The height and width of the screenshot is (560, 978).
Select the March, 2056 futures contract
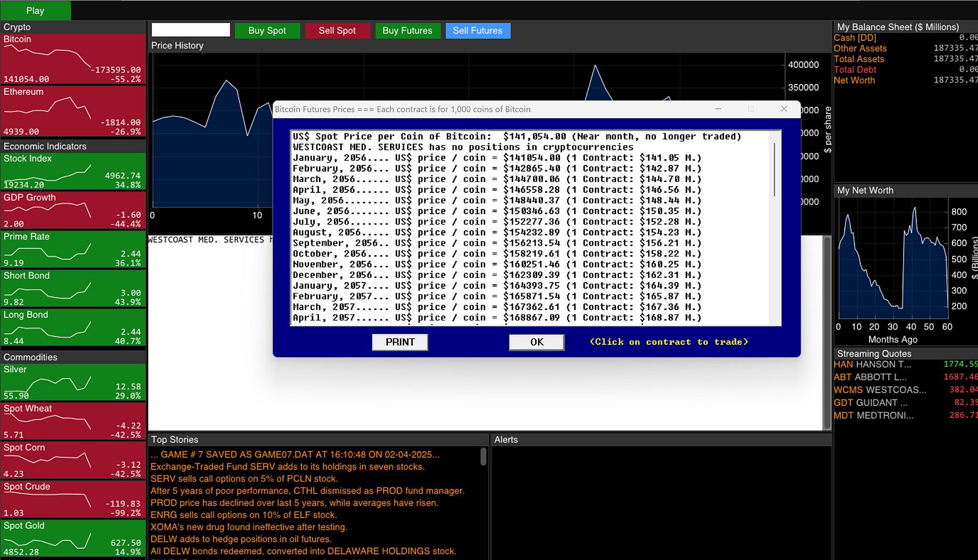click(497, 179)
